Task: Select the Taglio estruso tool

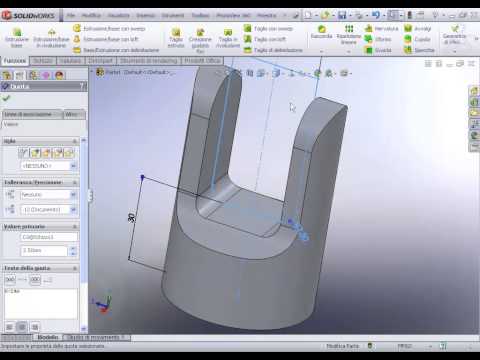Action: coord(176,38)
